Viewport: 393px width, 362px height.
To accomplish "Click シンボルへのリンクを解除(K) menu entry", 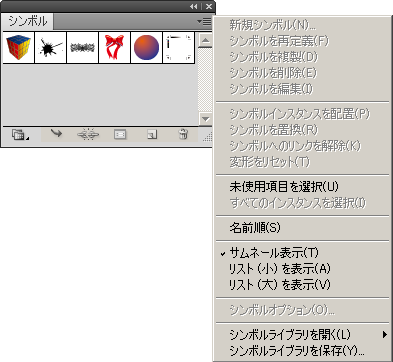I will [302, 146].
